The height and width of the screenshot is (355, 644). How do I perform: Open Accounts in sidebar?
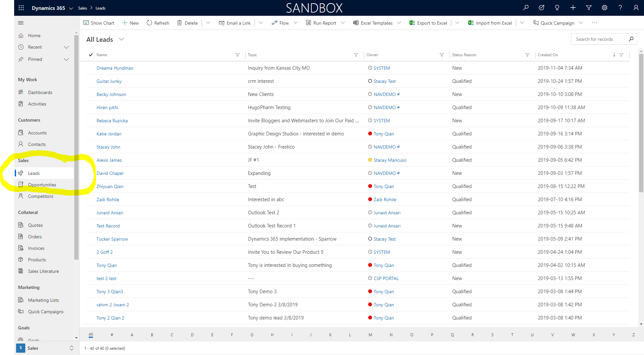pos(37,133)
